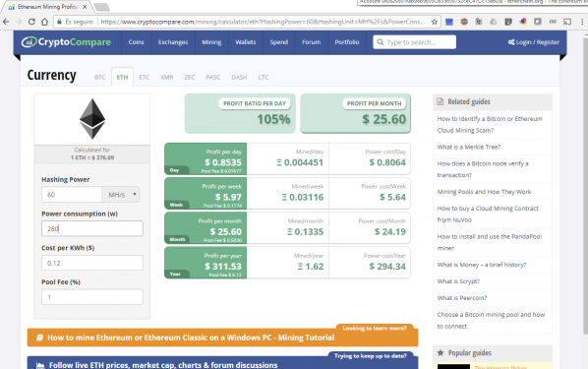Open What is Money brief history guide
Image resolution: width=588 pixels, height=369 pixels.
pyautogui.click(x=482, y=265)
